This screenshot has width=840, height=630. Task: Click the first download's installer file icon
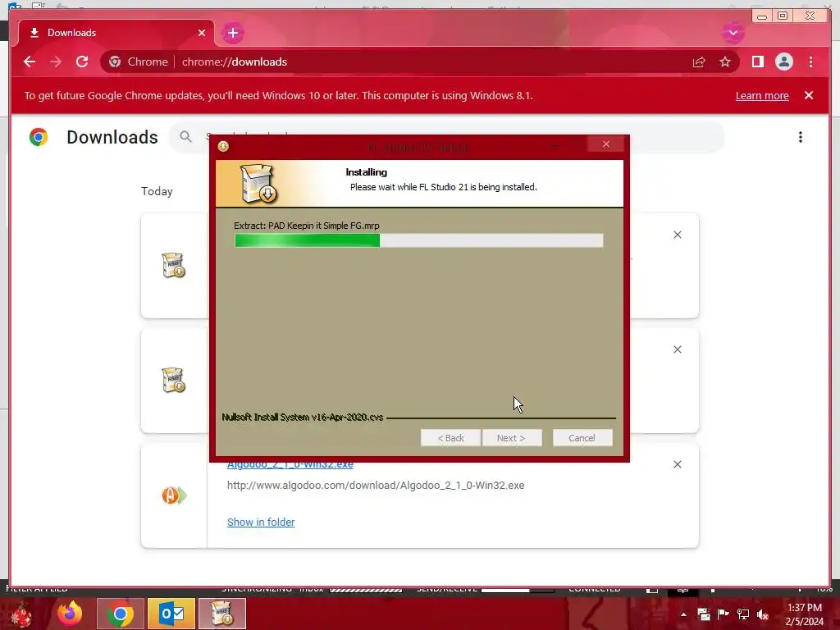(x=173, y=265)
